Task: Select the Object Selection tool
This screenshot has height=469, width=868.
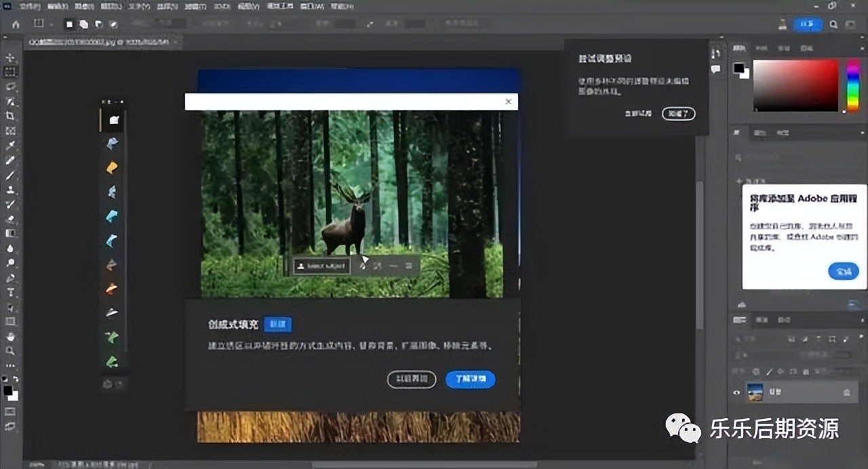Action: 10,102
